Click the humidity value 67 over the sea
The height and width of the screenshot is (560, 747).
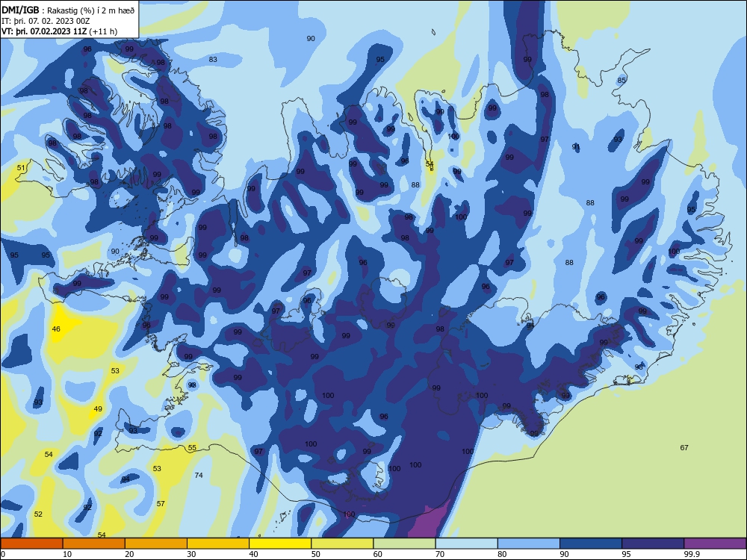pyautogui.click(x=684, y=447)
